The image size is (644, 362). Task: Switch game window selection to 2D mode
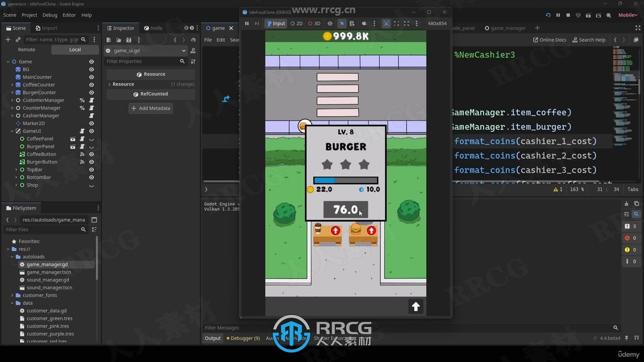coord(296,24)
